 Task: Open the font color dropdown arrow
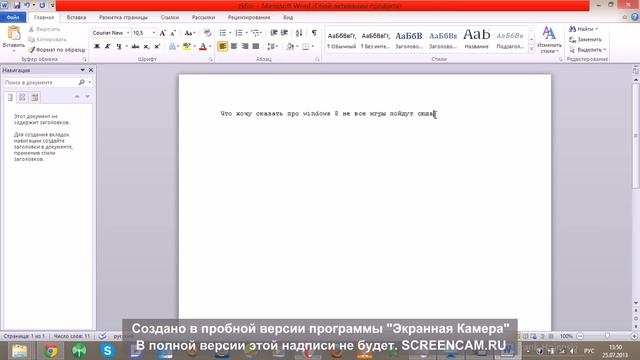click(210, 47)
